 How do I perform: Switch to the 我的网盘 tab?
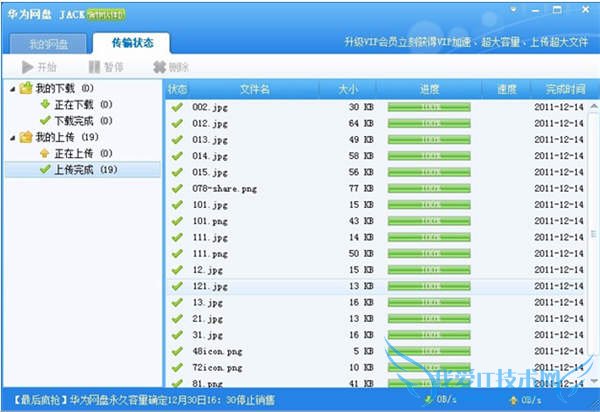[x=48, y=44]
